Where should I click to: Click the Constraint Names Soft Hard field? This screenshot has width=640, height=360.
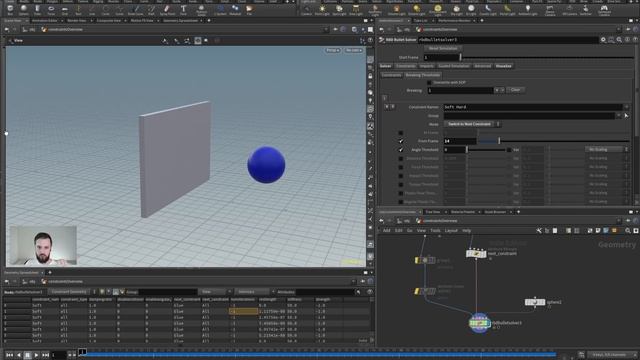tap(533, 107)
